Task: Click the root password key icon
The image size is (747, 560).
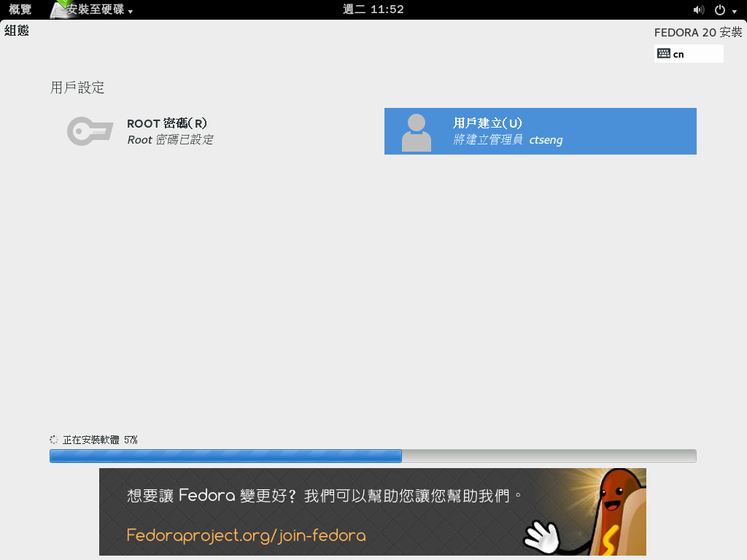Action: point(90,131)
